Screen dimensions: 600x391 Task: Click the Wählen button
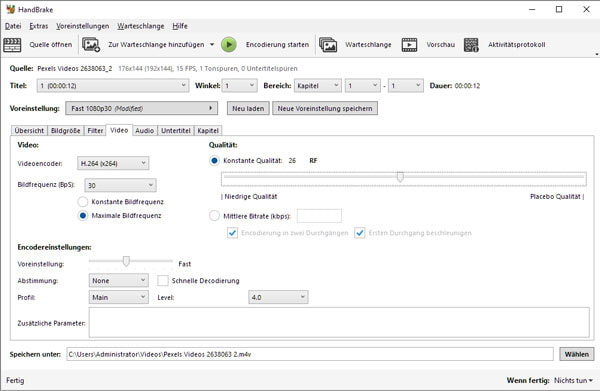pos(577,354)
